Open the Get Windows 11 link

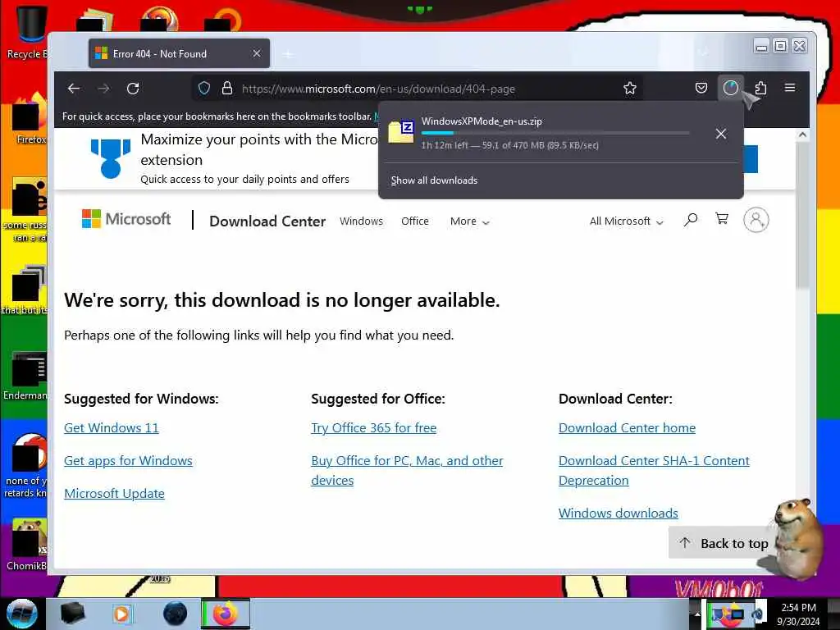pos(112,428)
